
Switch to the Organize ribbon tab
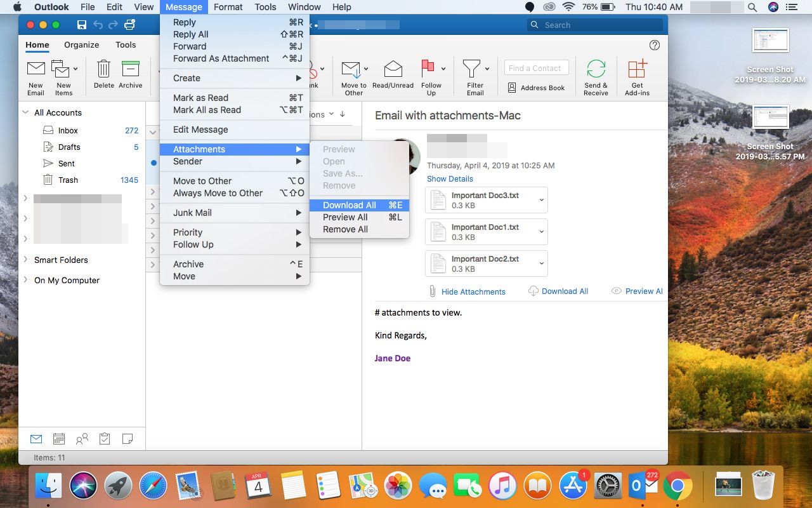click(82, 45)
